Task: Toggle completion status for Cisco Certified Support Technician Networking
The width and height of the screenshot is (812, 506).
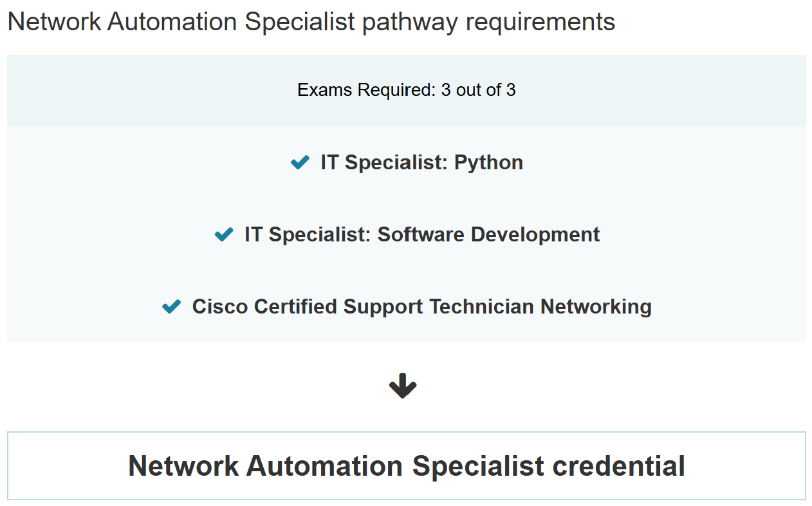Action: coord(171,306)
